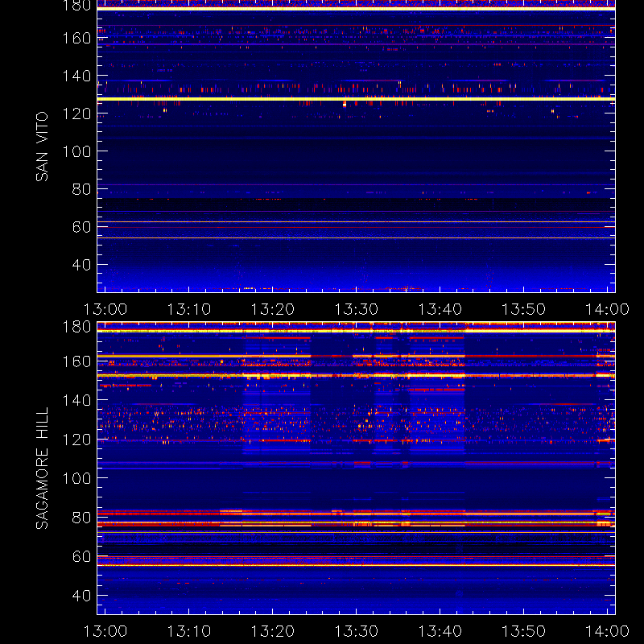This screenshot has height=644, width=644.
Task: Click the 80 tick label on Sagamore Hill axis
Action: point(82,518)
